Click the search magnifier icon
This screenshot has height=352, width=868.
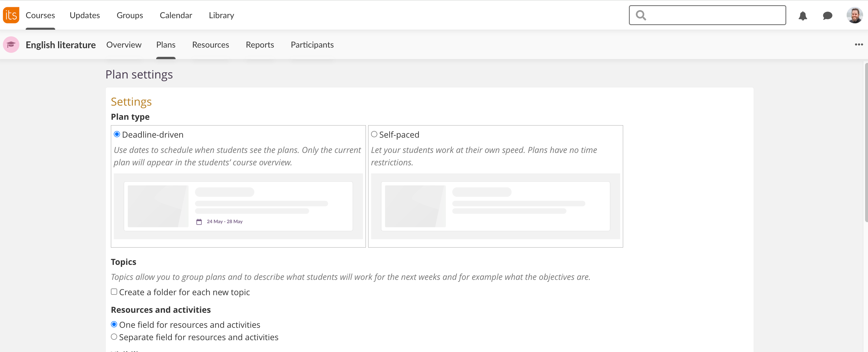point(640,15)
